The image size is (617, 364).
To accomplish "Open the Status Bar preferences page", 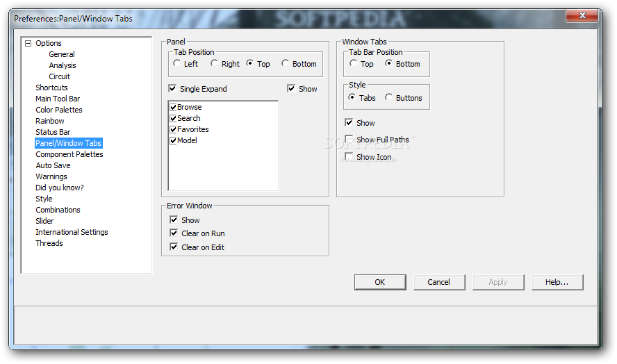I will 53,132.
